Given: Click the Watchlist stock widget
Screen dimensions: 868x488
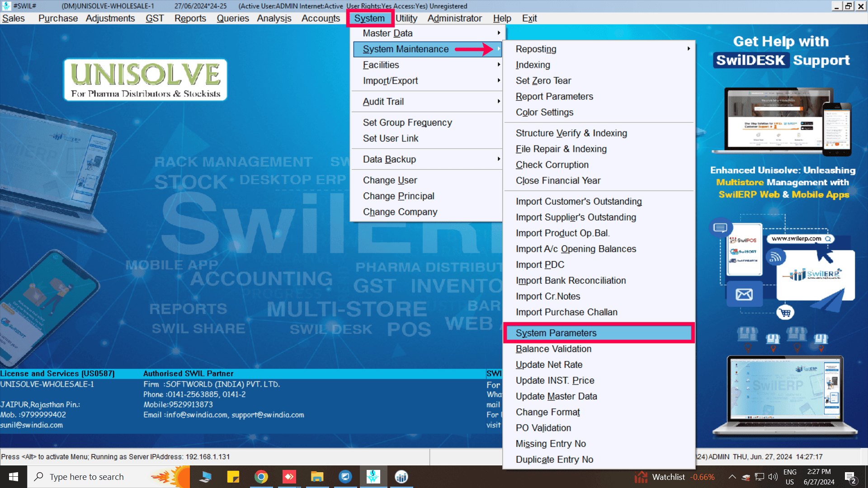Looking at the screenshot, I should click(675, 477).
